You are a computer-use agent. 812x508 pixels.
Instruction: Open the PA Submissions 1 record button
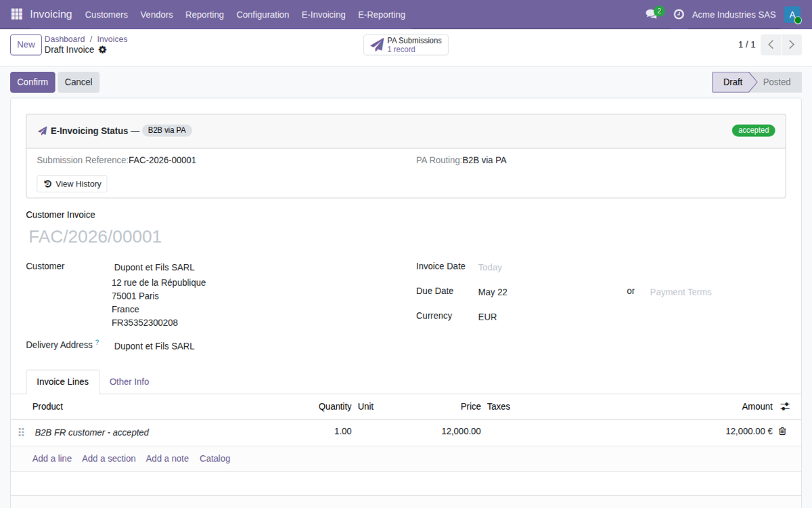[406, 45]
